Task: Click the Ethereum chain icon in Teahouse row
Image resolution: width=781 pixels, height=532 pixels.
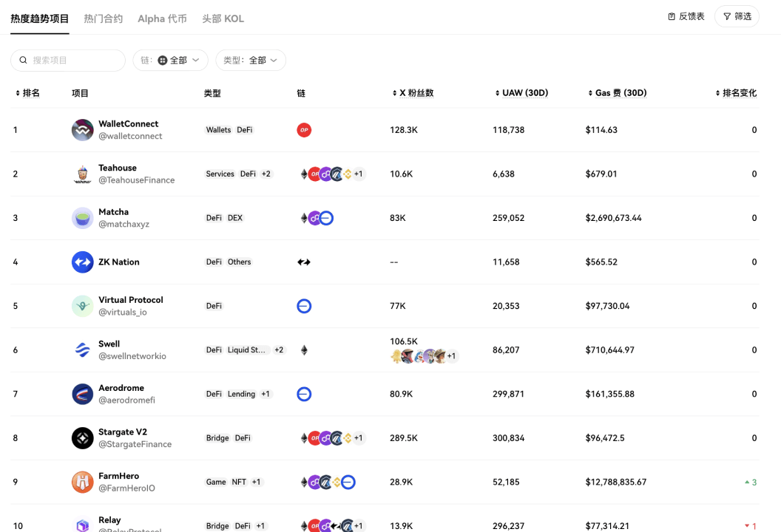Action: [304, 174]
